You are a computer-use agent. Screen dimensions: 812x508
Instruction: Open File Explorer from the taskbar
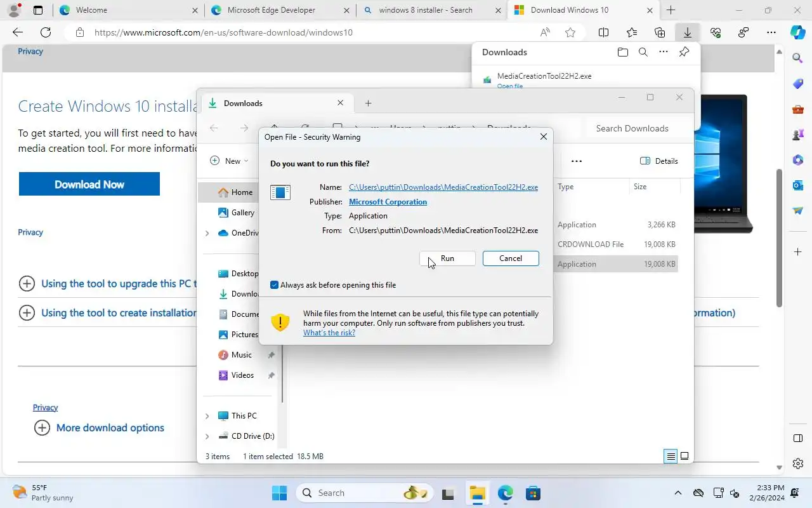(x=477, y=493)
